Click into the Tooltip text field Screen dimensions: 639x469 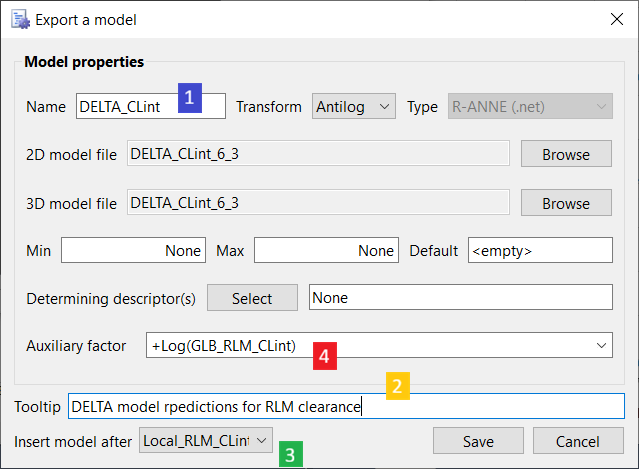coord(346,406)
